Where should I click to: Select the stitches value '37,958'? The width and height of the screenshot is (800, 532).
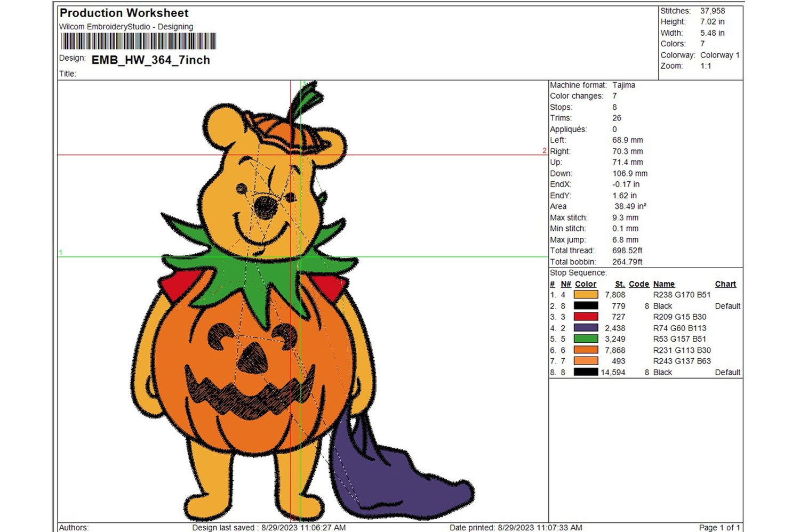(713, 11)
